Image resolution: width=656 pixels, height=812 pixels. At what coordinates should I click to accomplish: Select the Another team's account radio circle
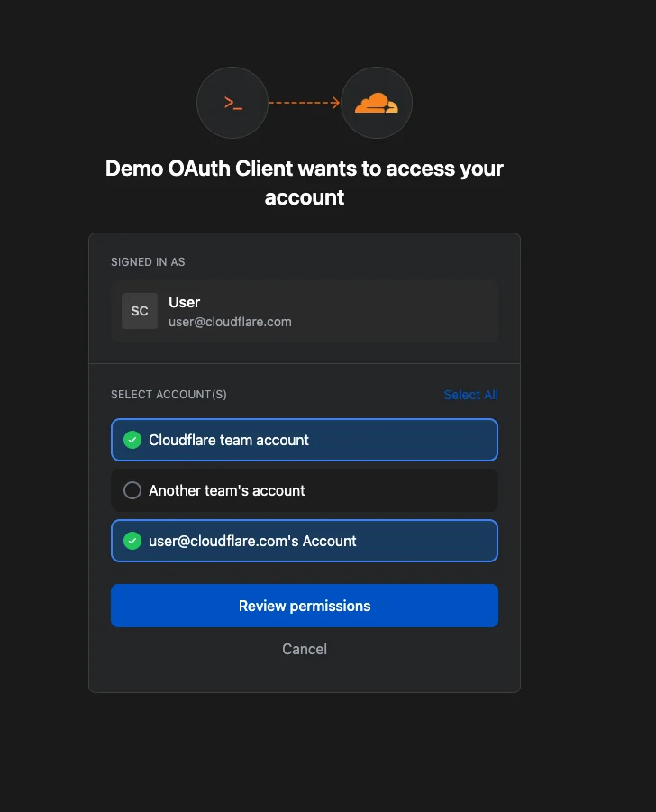point(132,490)
